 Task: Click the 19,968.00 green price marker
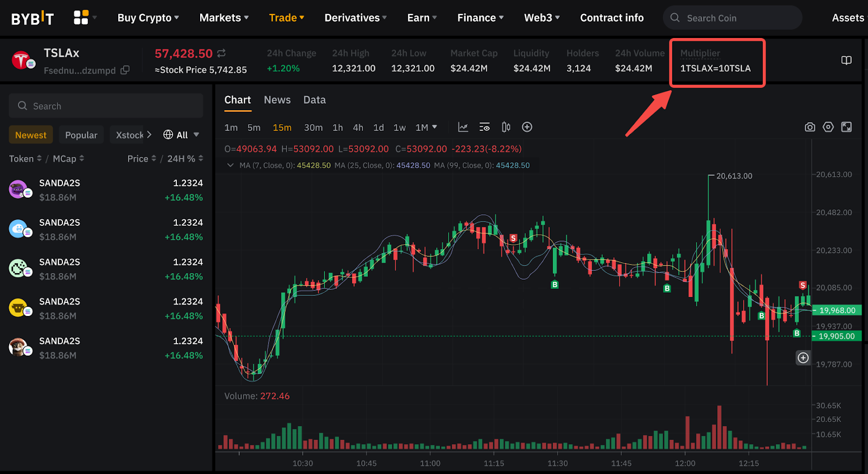click(x=837, y=311)
